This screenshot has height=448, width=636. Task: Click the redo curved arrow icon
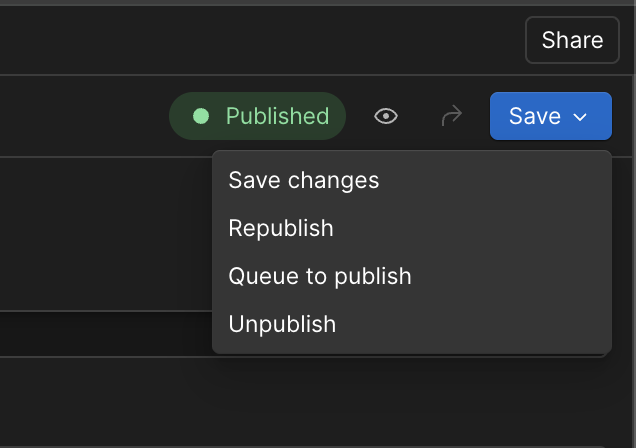451,116
